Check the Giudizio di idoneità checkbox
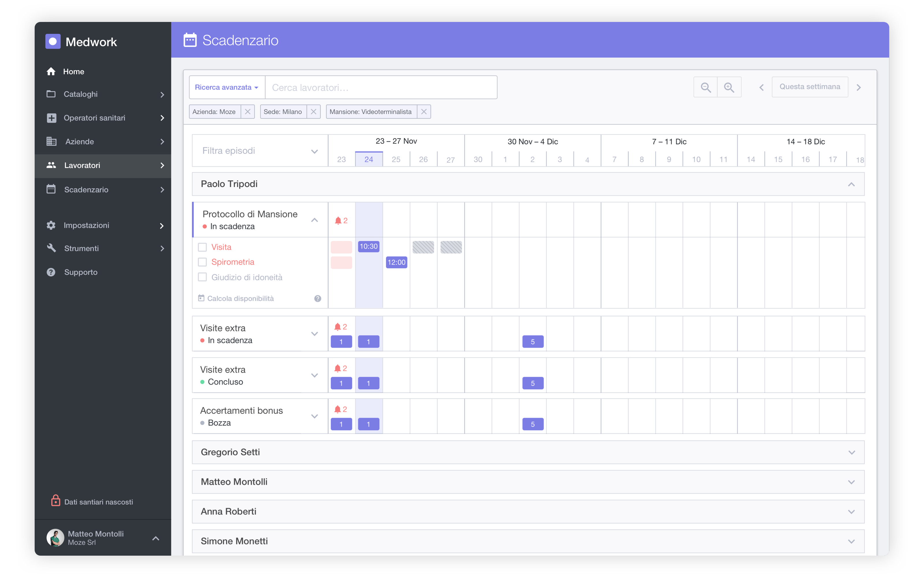 (x=202, y=277)
